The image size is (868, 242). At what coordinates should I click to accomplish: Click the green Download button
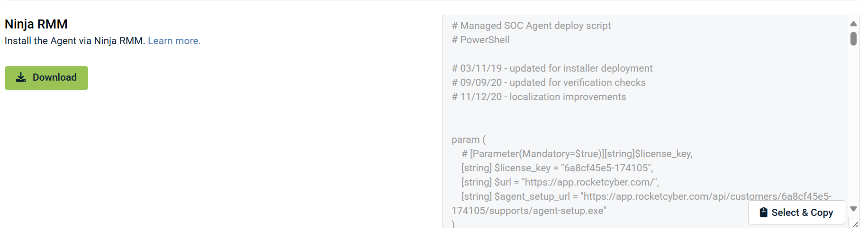pyautogui.click(x=46, y=78)
